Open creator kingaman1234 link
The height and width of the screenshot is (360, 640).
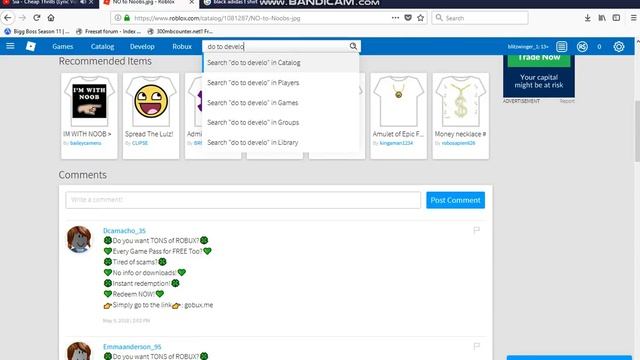click(x=396, y=143)
